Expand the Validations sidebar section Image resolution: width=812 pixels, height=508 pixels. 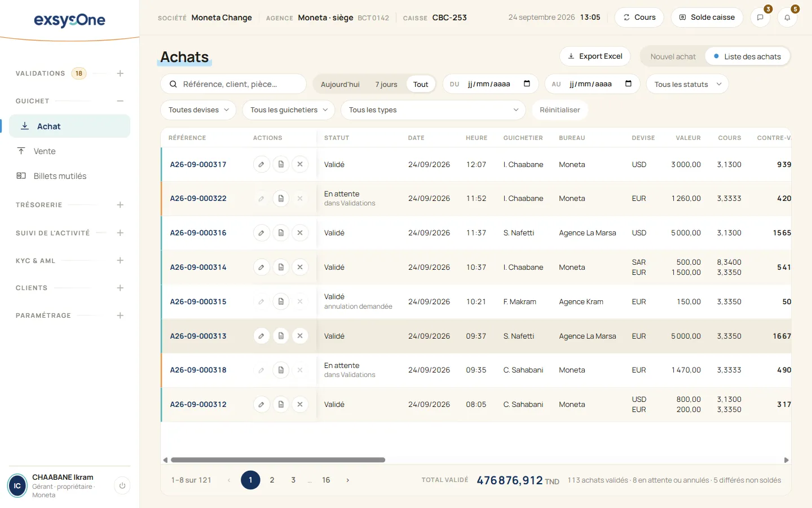(120, 73)
